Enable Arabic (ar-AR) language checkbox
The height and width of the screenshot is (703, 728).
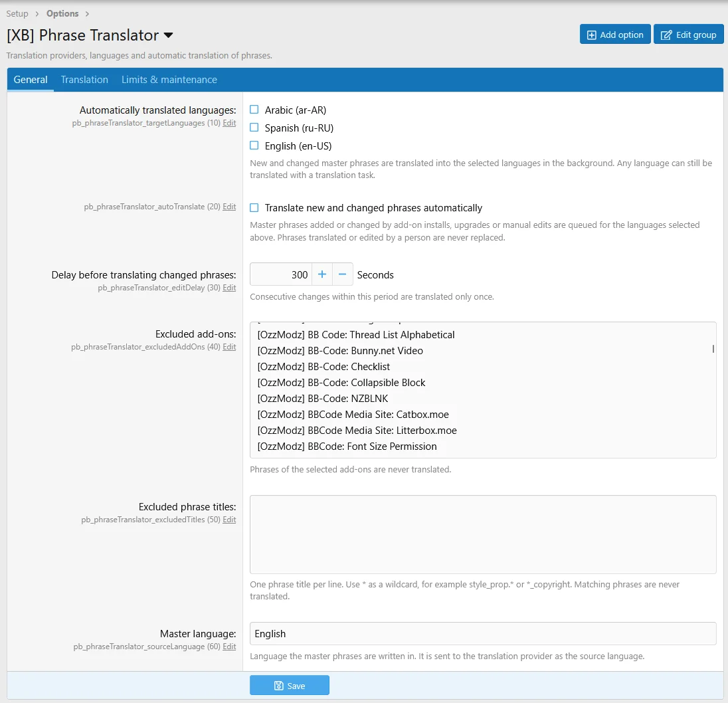tap(254, 110)
